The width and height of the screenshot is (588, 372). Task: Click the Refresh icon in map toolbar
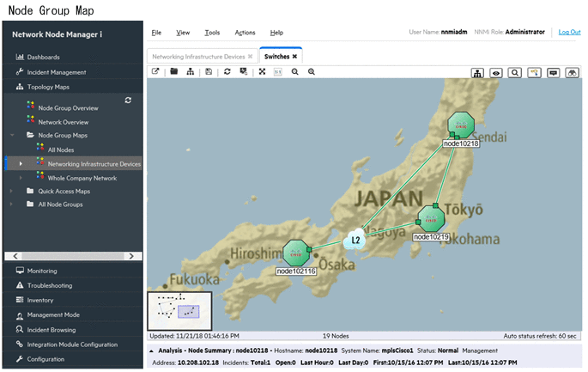pos(227,72)
